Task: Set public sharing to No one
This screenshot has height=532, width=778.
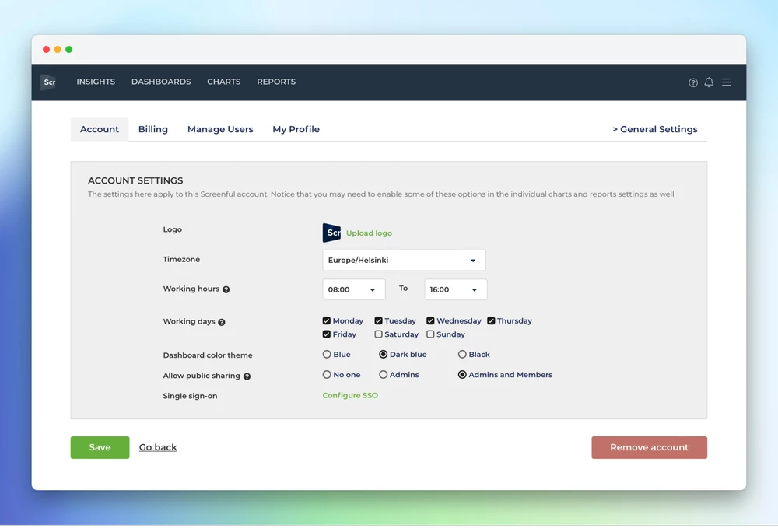Action: pyautogui.click(x=327, y=375)
